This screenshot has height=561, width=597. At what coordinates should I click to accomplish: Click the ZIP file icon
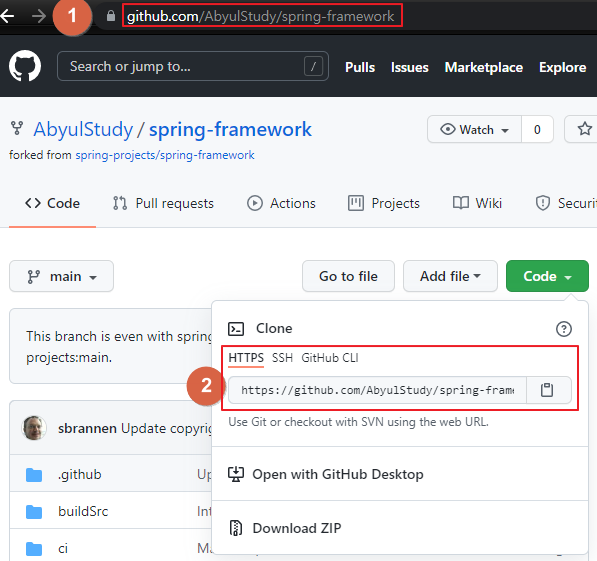(236, 528)
